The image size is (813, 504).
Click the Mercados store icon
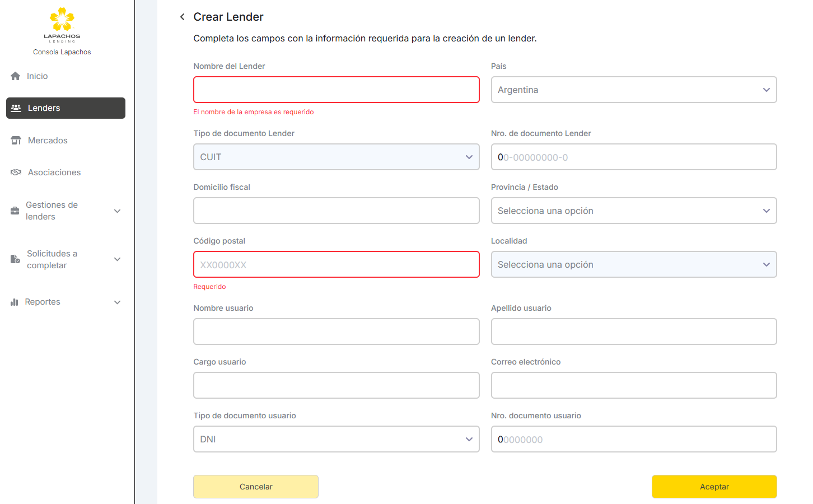coord(16,141)
